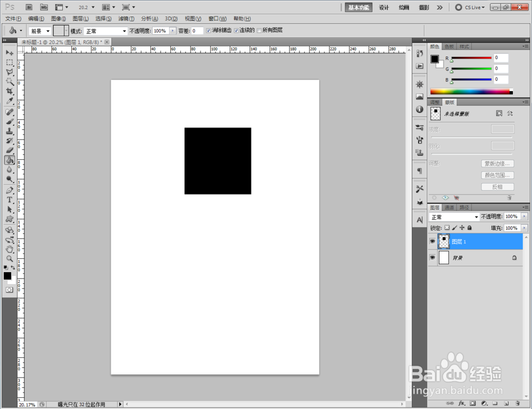Switch to the 色板 tab

[449, 46]
